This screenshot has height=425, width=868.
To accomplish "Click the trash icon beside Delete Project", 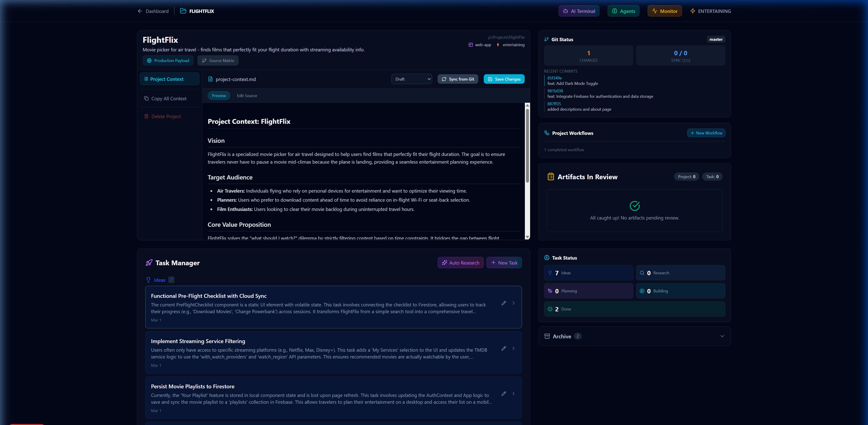I will [x=146, y=116].
